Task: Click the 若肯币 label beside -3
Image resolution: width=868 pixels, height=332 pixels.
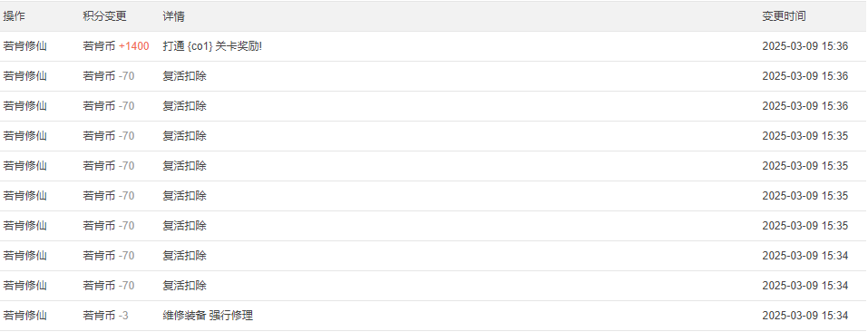Action: coord(99,316)
